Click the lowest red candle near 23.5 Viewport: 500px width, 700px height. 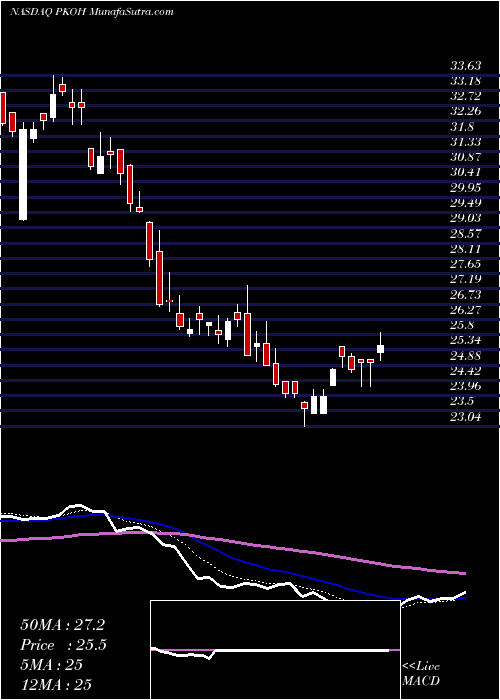(x=304, y=405)
